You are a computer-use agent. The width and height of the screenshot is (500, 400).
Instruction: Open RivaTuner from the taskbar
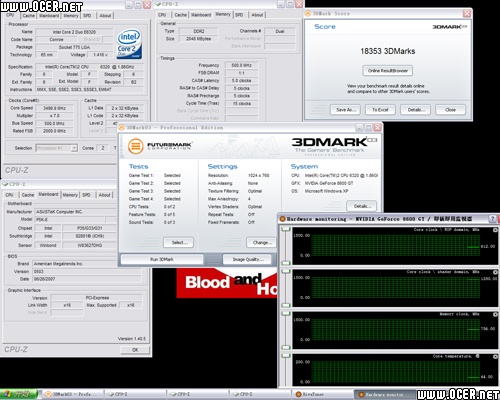pyautogui.click(x=322, y=394)
